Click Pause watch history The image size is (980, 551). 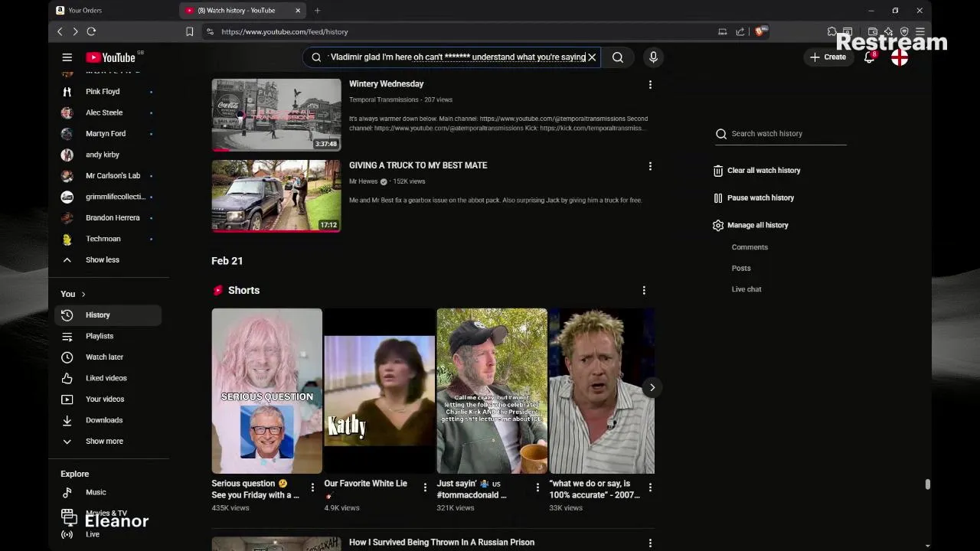753,198
